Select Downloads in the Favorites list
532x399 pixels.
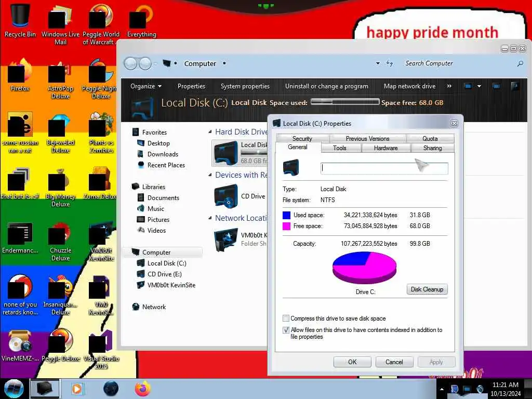163,154
